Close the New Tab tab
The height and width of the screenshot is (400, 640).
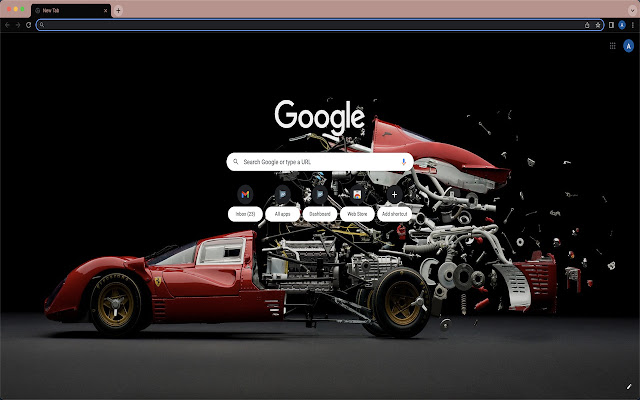coord(105,11)
